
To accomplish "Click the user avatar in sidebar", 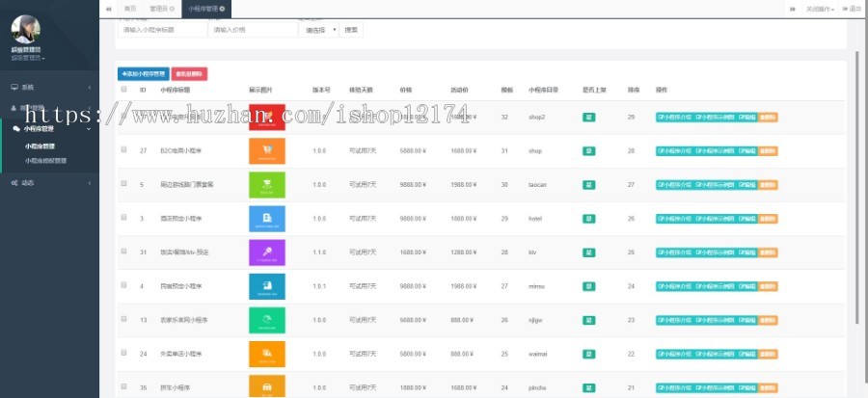I will (x=26, y=29).
